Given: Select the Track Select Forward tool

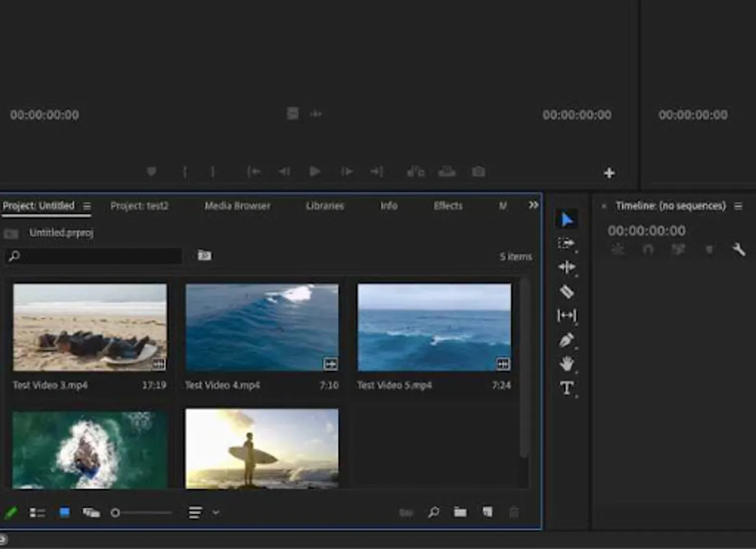Looking at the screenshot, I should [x=566, y=243].
